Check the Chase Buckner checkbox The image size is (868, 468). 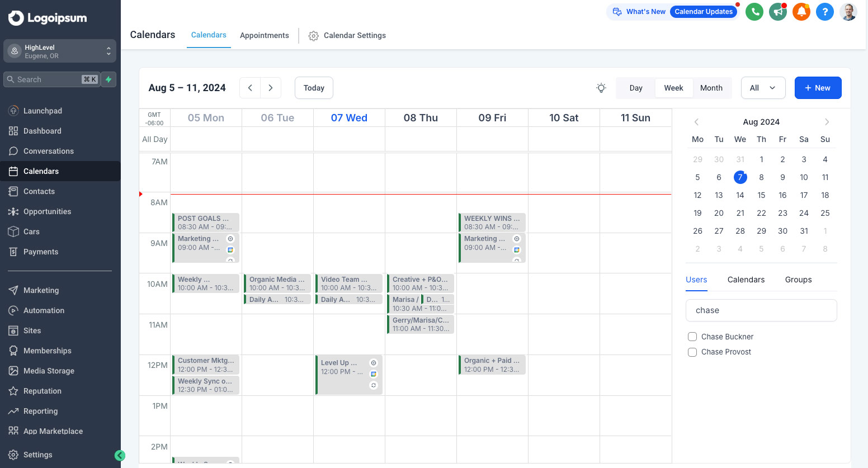coord(692,337)
